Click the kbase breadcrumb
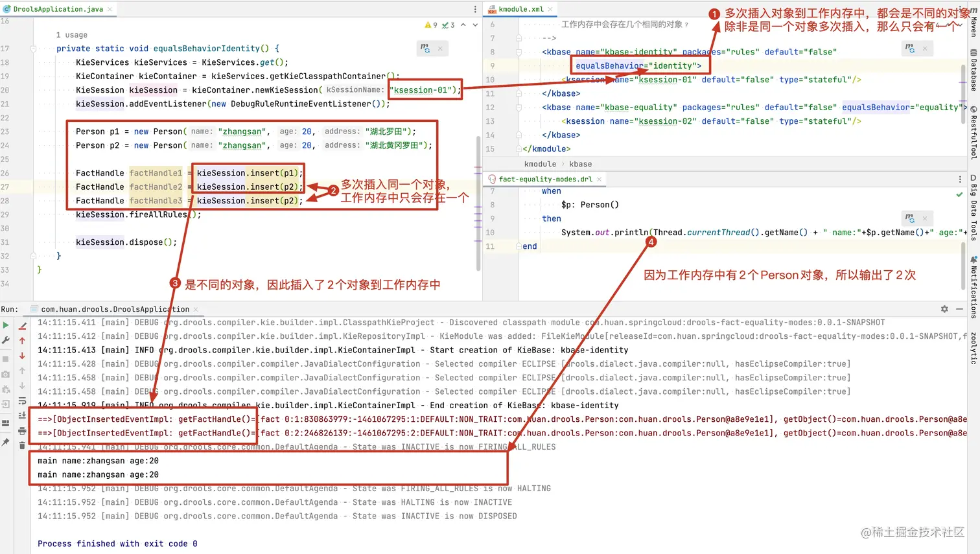The image size is (980, 554). point(580,164)
